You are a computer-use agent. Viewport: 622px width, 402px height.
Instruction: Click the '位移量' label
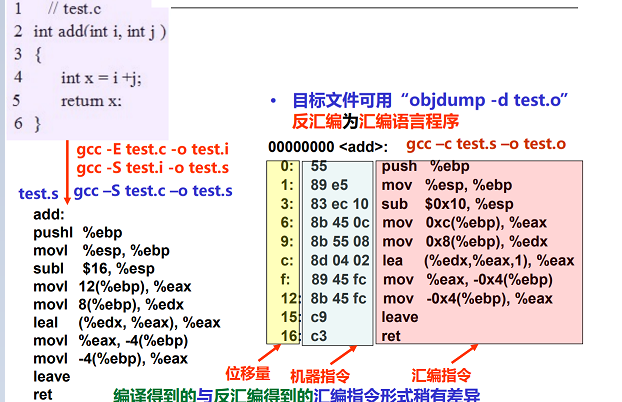coord(248,373)
